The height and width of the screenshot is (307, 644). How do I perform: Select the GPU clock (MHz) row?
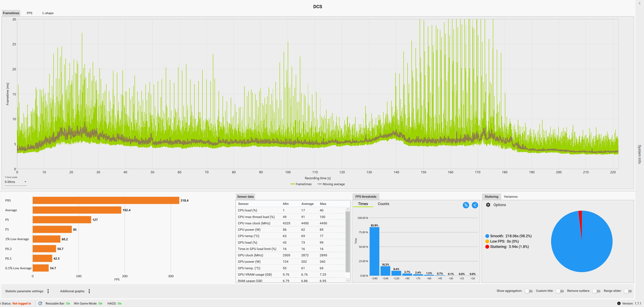(290, 255)
